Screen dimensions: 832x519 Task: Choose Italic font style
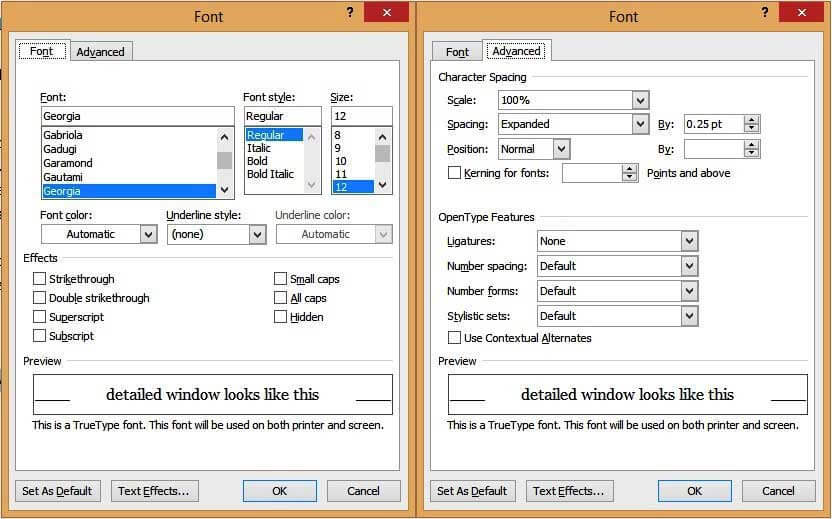point(274,148)
